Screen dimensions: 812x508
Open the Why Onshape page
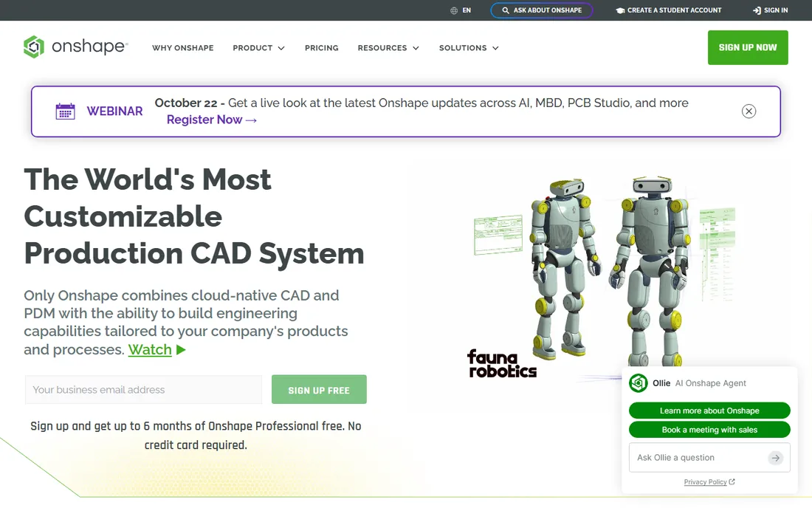click(x=183, y=48)
